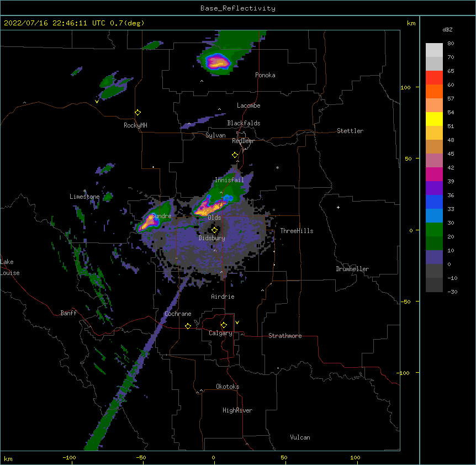This screenshot has width=476, height=465.
Task: Click the 100 km mark on right axis
Action: 405,87
